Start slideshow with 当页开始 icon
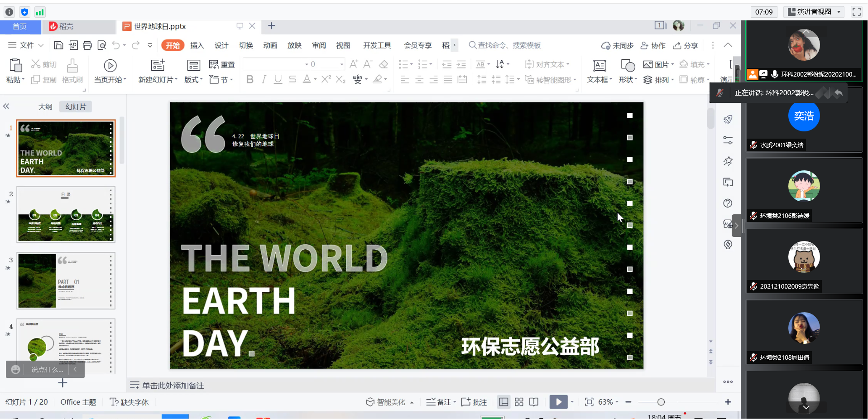 [x=110, y=66]
